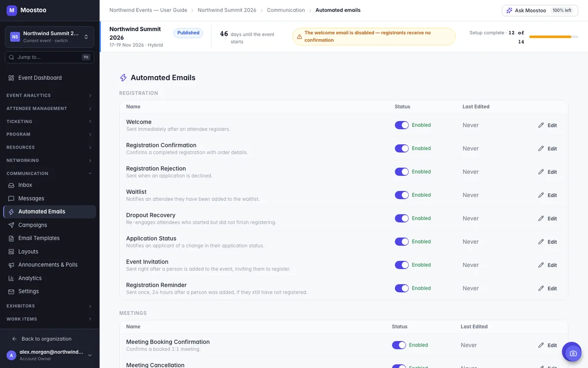Click the Communication breadcrumb link
Image resolution: width=588 pixels, height=368 pixels.
point(286,10)
